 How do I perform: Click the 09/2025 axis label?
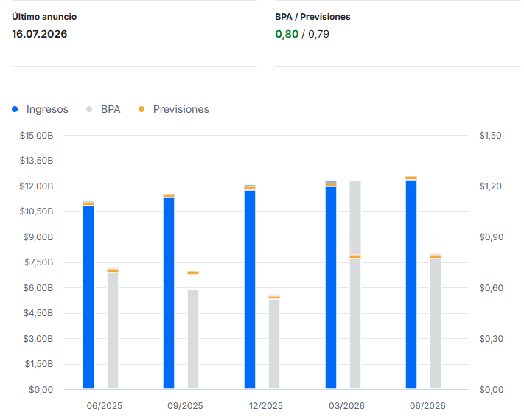coord(185,406)
